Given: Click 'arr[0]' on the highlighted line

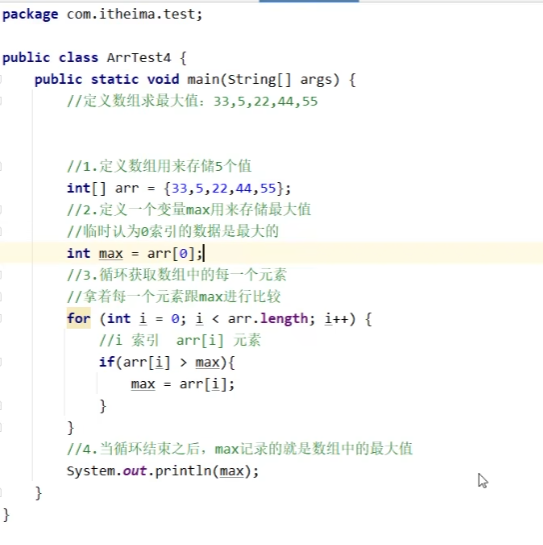Looking at the screenshot, I should [171, 253].
